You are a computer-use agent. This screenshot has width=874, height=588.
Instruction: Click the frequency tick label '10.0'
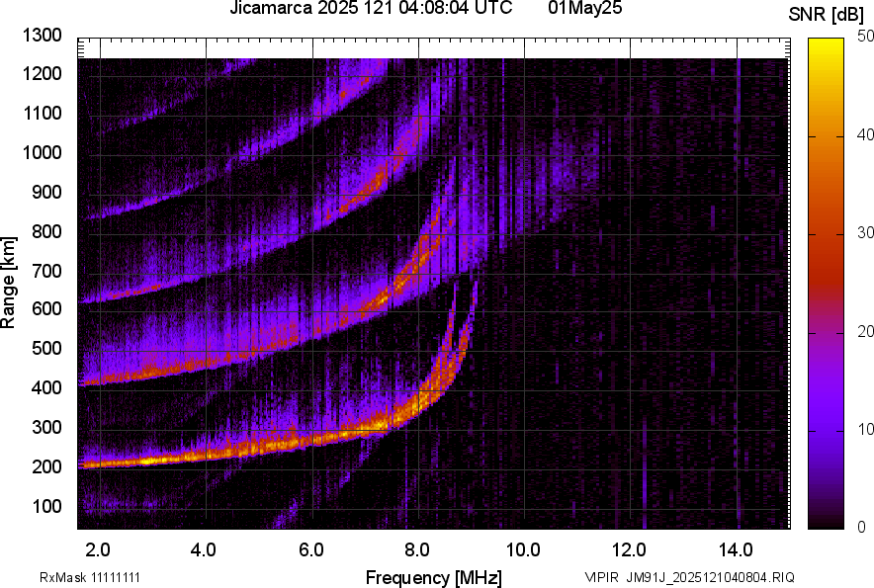[522, 550]
